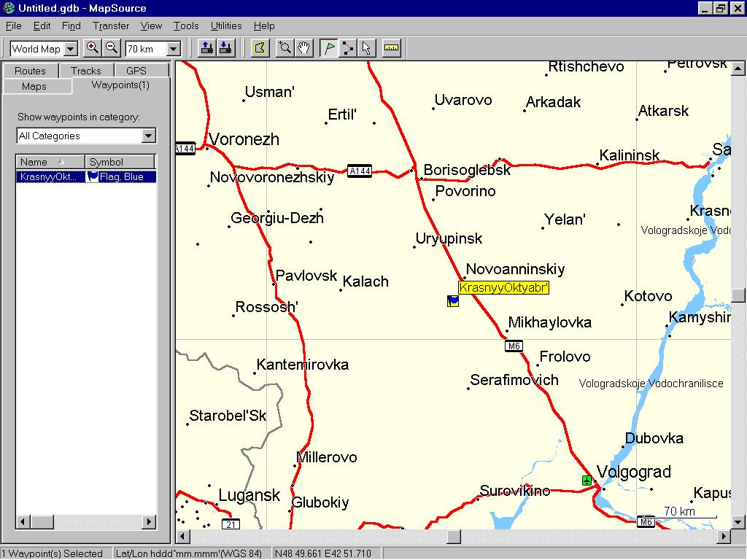Click the Receive from Device icon
Image resolution: width=747 pixels, height=560 pixels.
coord(226,48)
